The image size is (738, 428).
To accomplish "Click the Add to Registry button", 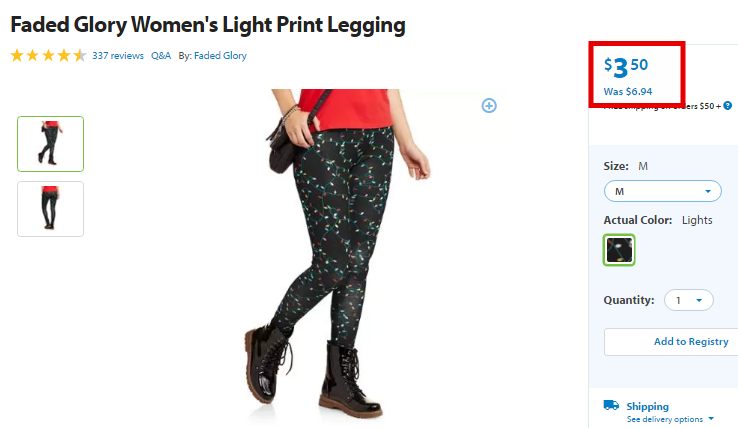I will 671,342.
